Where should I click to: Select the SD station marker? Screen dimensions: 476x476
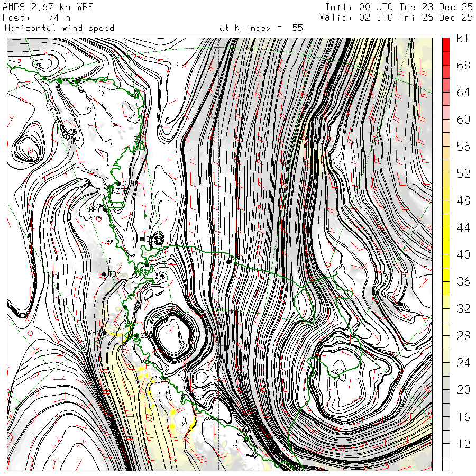pos(136,335)
